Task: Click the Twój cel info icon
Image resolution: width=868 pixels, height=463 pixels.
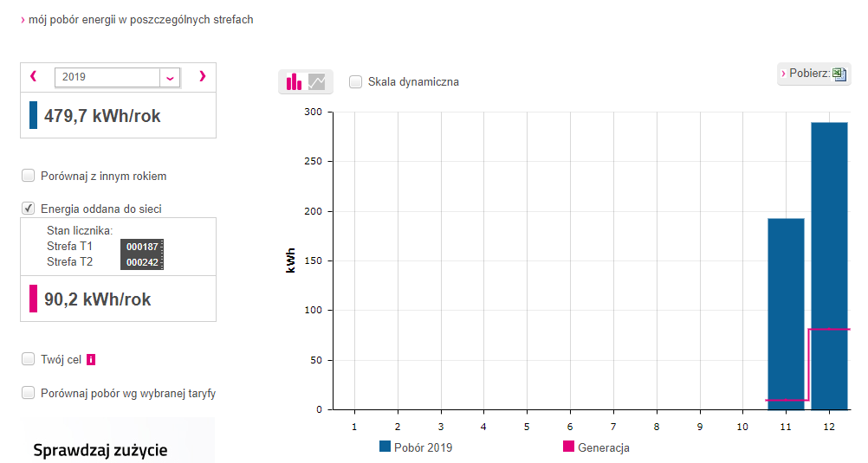Action: tap(91, 359)
